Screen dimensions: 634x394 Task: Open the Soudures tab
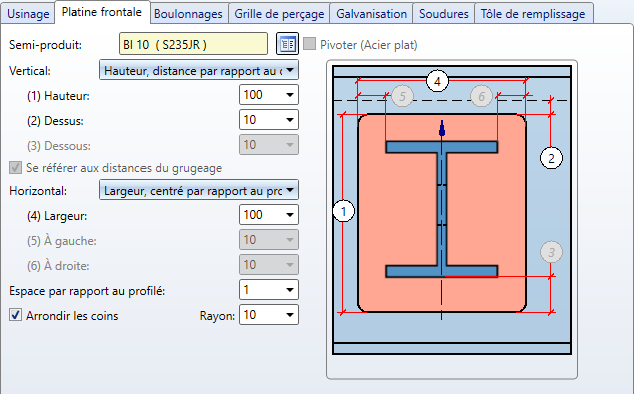(444, 14)
